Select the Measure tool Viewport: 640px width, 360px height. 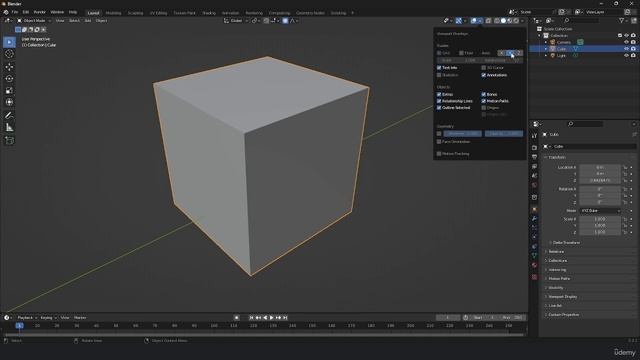coord(9,128)
